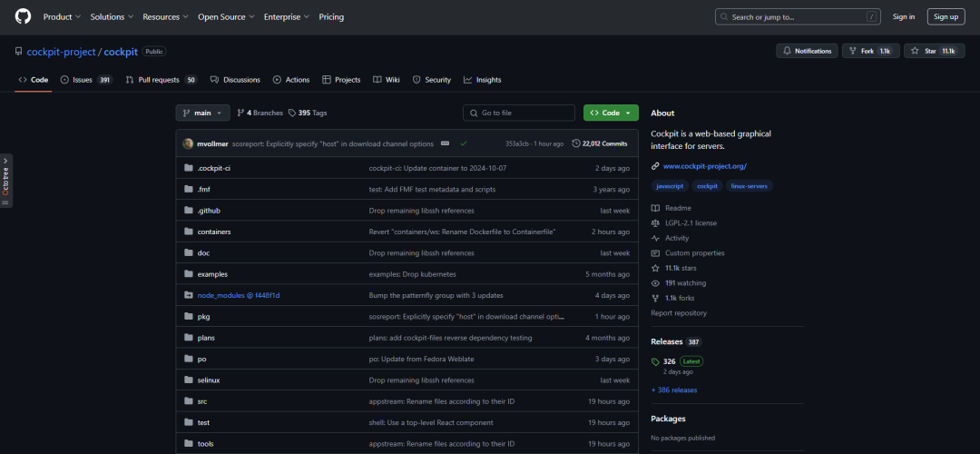Image resolution: width=980 pixels, height=454 pixels.
Task: Open the 395 Tags link
Action: point(308,113)
